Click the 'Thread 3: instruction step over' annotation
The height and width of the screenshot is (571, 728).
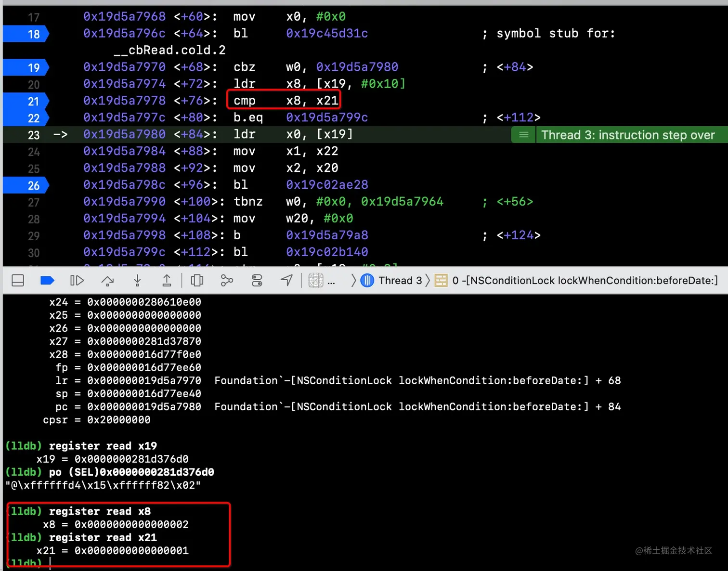(628, 135)
